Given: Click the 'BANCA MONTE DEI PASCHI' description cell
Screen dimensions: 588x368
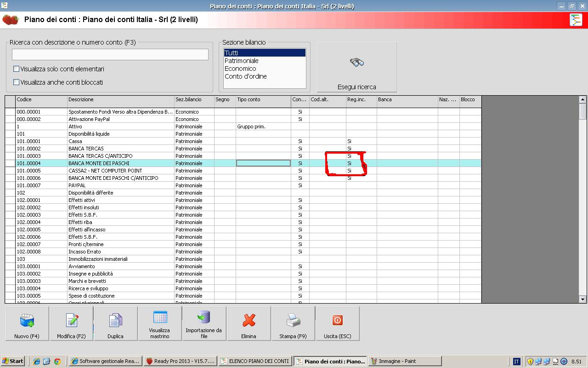Looking at the screenshot, I should coord(121,163).
